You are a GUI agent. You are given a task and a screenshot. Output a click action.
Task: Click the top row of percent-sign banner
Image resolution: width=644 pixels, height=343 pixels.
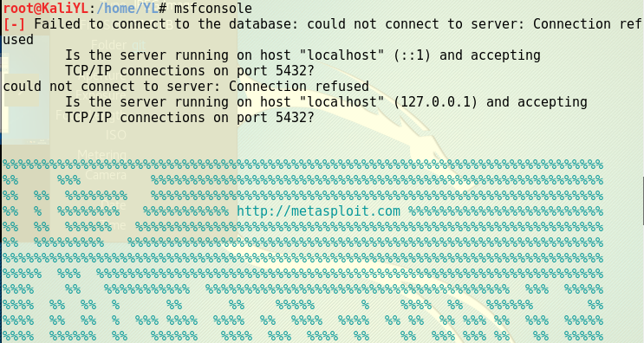[303, 165]
